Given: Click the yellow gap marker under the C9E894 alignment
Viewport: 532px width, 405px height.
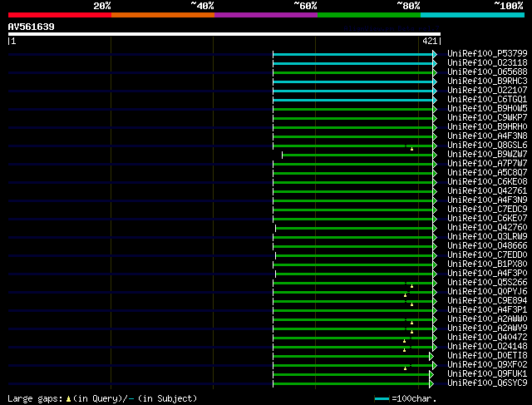Looking at the screenshot, I should [412, 304].
